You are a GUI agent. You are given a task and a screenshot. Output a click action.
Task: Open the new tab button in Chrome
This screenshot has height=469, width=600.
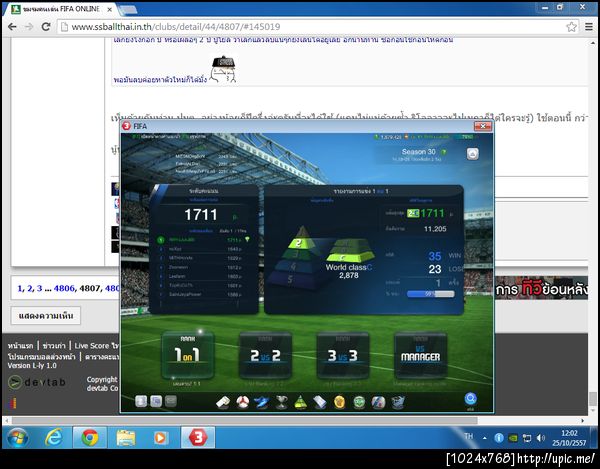[x=127, y=10]
